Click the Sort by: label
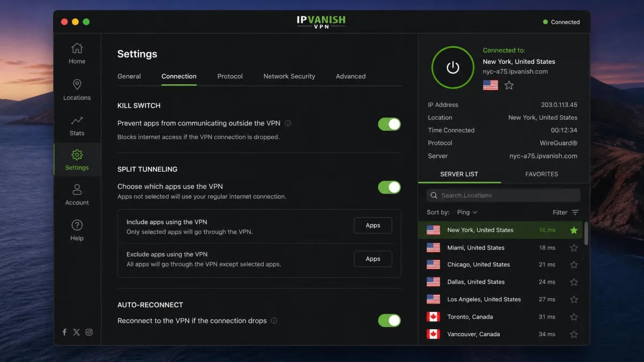Viewport: 644px width, 362px height. click(x=438, y=212)
